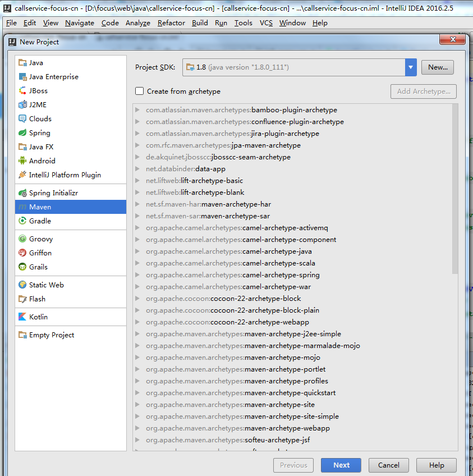Click the Cancel button
473x476 pixels.
(x=389, y=465)
